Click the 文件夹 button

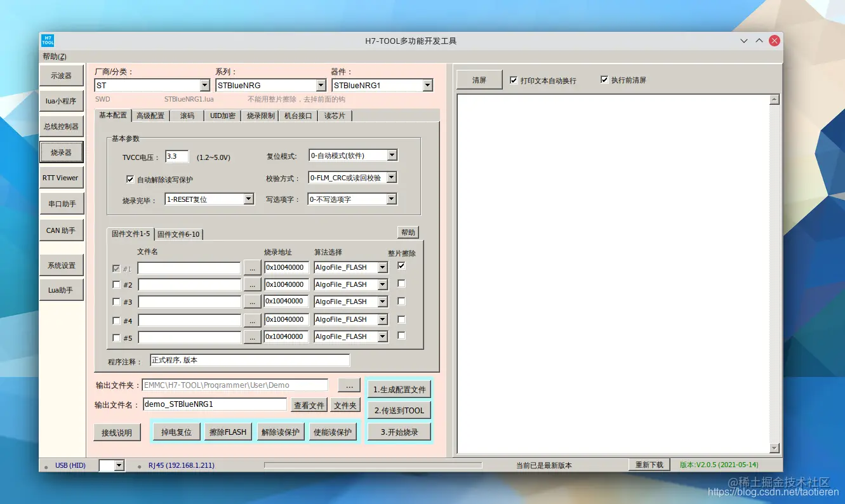pos(345,405)
